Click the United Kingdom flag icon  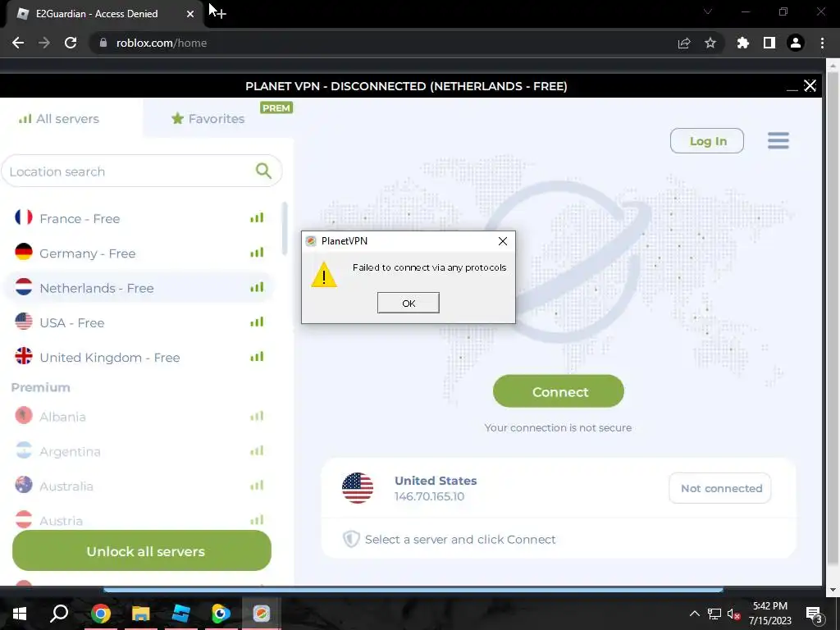pos(24,356)
